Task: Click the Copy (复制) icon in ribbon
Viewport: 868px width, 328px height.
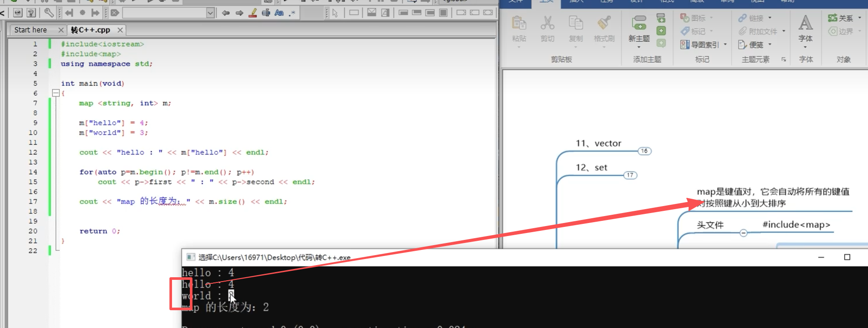Action: click(x=576, y=23)
